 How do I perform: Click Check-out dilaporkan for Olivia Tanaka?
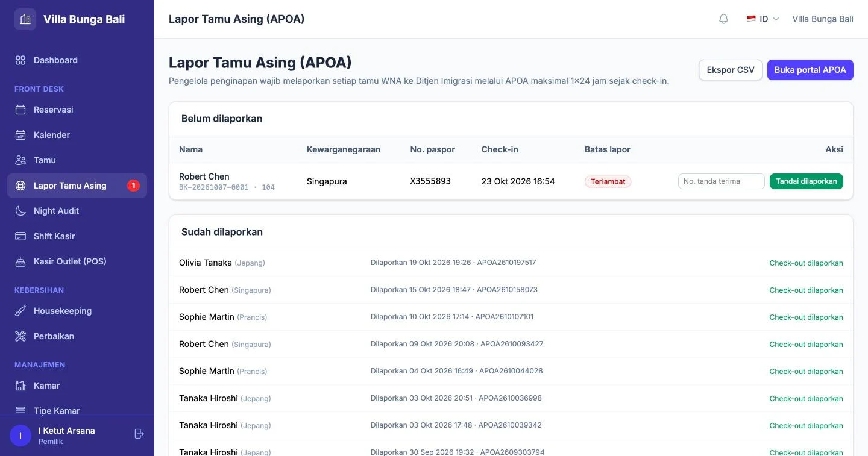click(x=806, y=263)
